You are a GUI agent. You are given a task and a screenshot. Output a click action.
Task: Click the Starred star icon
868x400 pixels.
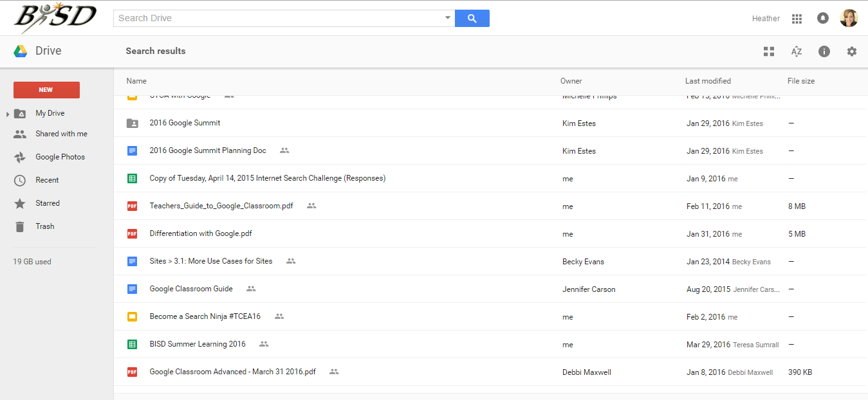point(20,203)
